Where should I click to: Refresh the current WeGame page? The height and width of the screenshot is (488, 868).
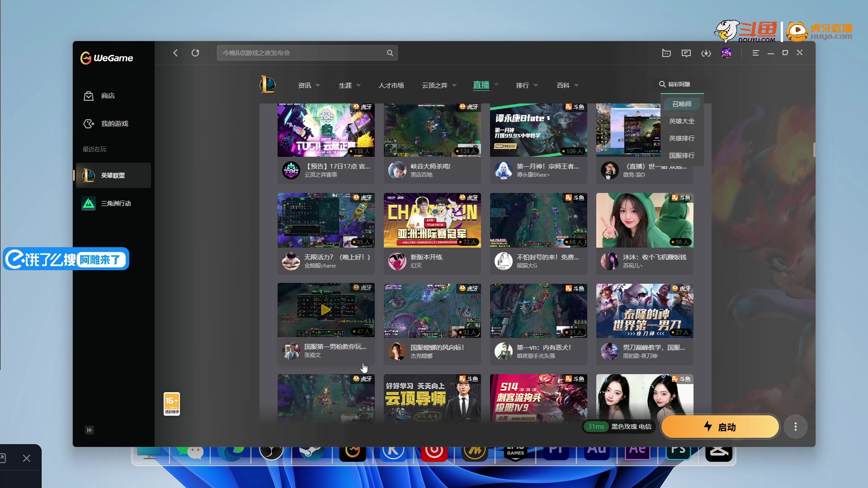click(x=195, y=53)
